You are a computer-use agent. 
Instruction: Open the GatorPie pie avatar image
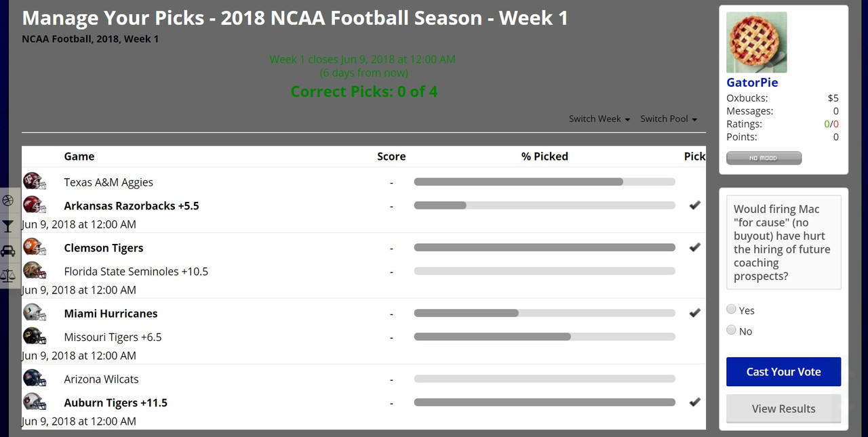757,42
